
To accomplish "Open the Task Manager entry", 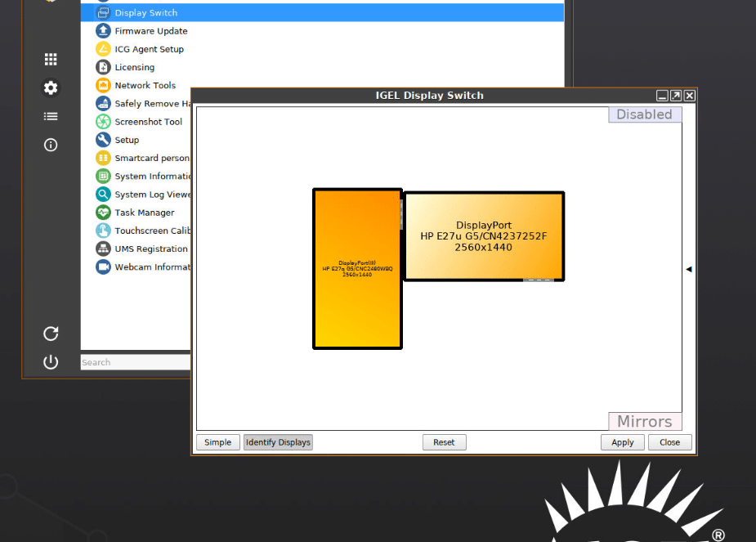I will pos(145,213).
